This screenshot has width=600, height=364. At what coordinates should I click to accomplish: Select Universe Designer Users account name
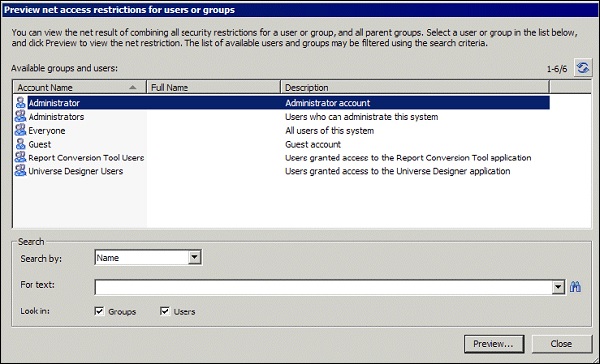(x=76, y=171)
